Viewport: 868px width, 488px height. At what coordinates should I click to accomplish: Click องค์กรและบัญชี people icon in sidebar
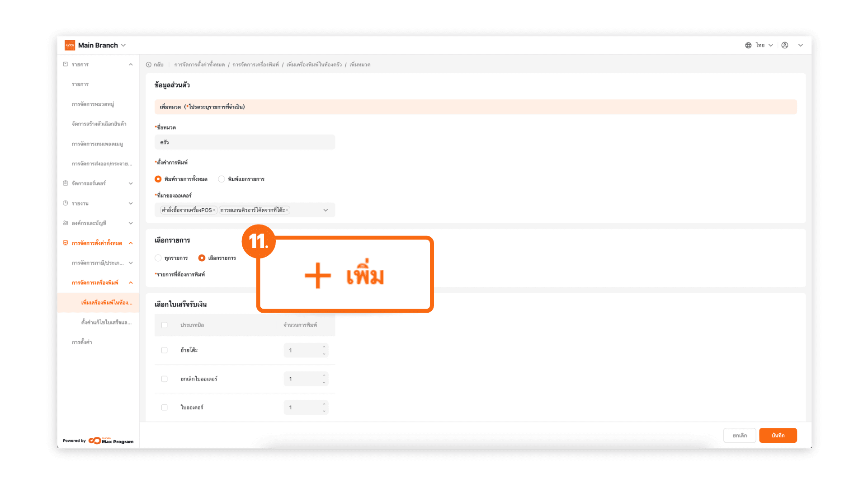tap(66, 223)
